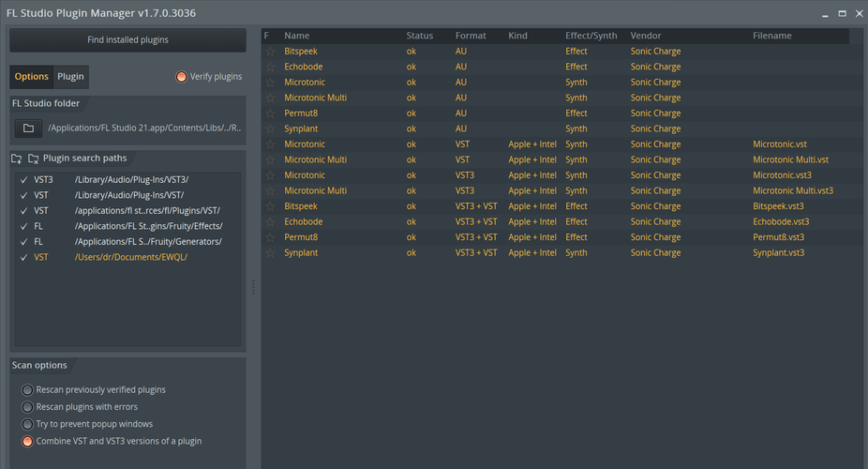Star the Permut8.vst3 plugin row
Screen dimensions: 868x469
(x=270, y=237)
